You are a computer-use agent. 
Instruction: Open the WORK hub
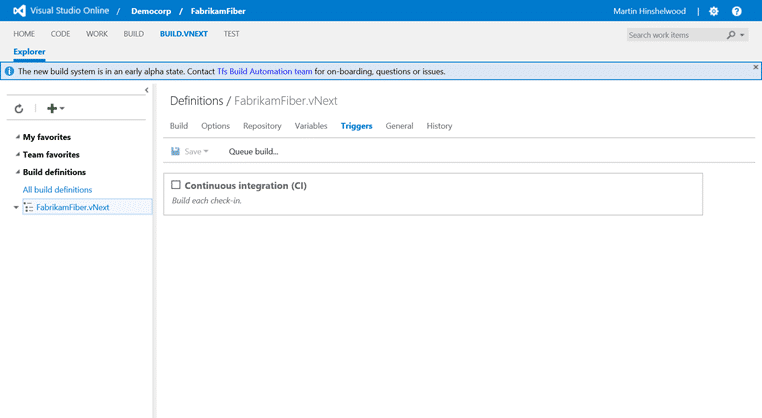pos(97,34)
